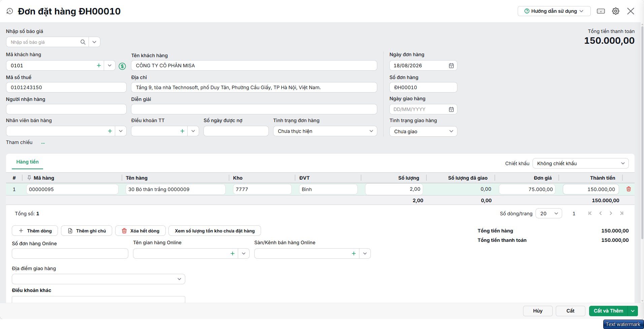644x329 pixels.
Task: Click the Xóa hết dòng button
Action: (x=140, y=231)
